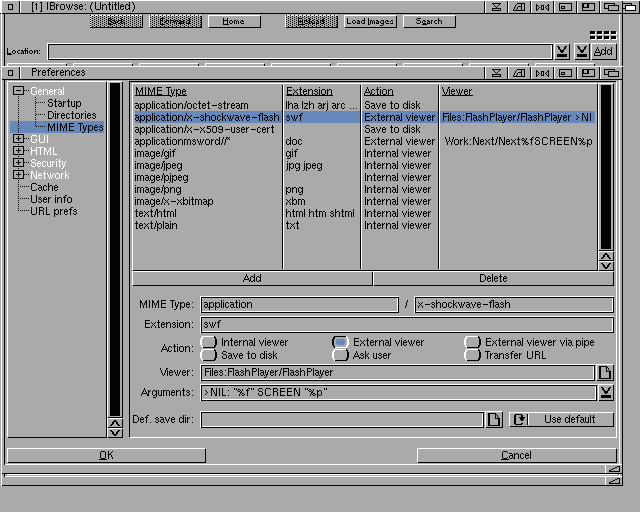
Task: Select the Internal viewer radio option
Action: (x=209, y=342)
